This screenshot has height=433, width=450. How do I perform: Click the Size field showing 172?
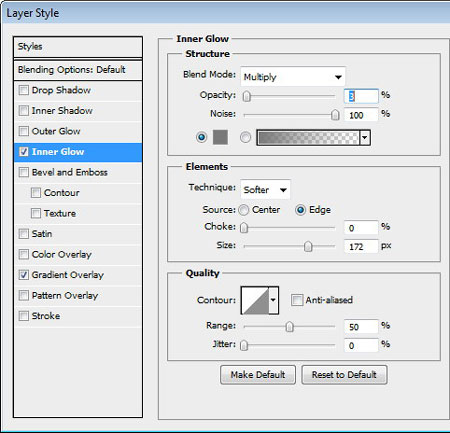click(x=361, y=247)
